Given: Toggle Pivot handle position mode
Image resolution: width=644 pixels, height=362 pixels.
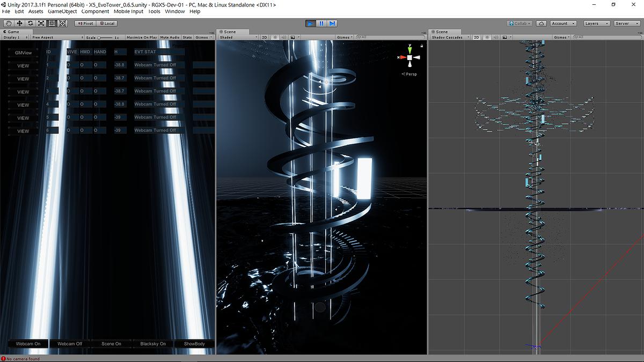Looking at the screenshot, I should coord(85,24).
